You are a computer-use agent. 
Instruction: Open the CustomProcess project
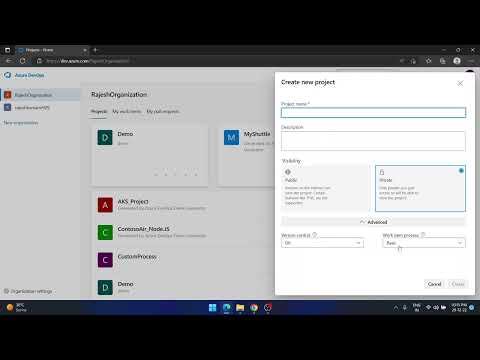(x=137, y=256)
